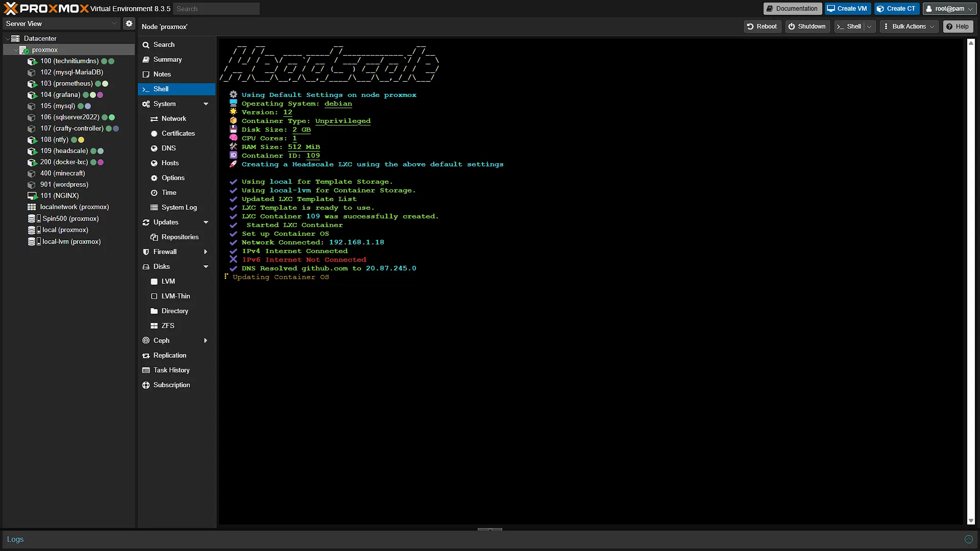Select 400 (minecraft) container

[63, 173]
